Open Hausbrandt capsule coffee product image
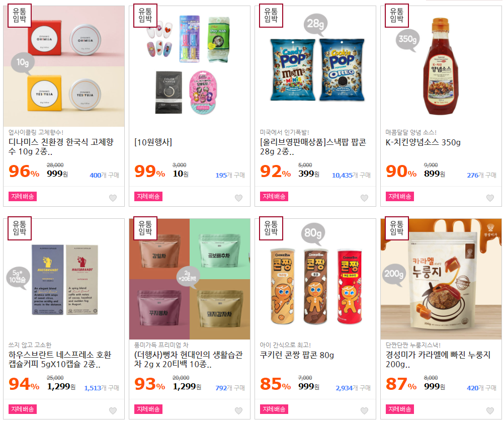 coord(64,279)
